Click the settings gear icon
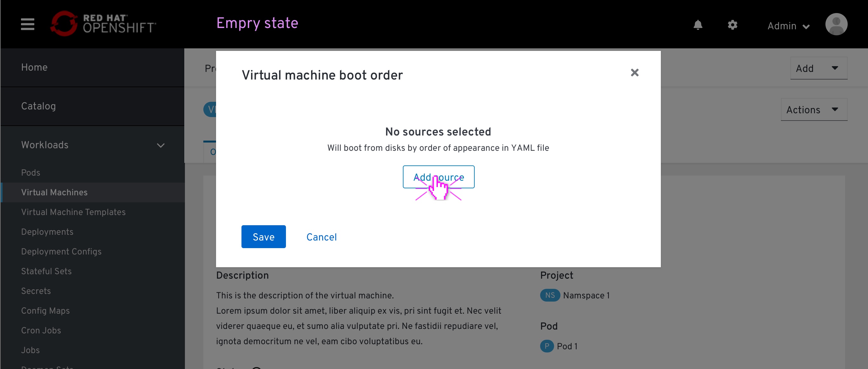Viewport: 868px width, 369px height. (x=731, y=25)
